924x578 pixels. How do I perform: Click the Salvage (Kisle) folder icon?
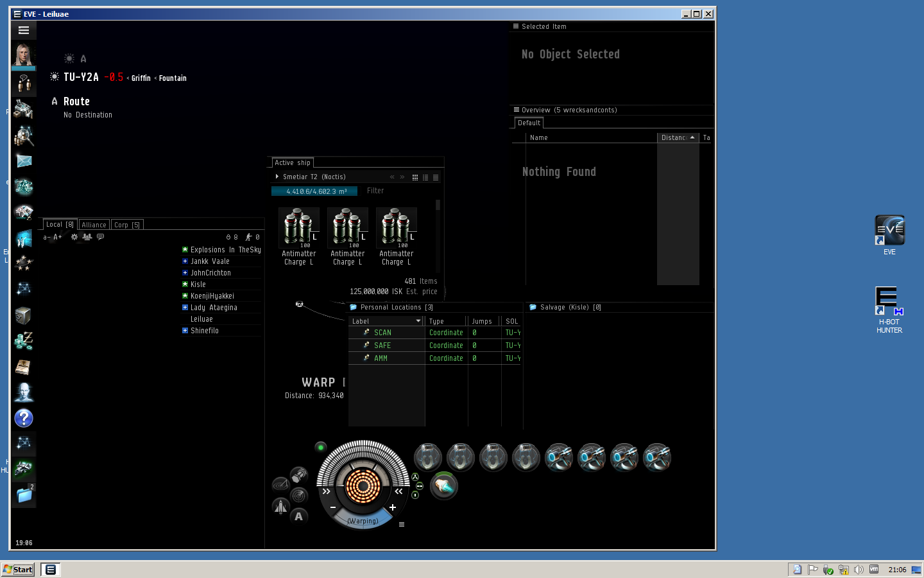pyautogui.click(x=533, y=307)
